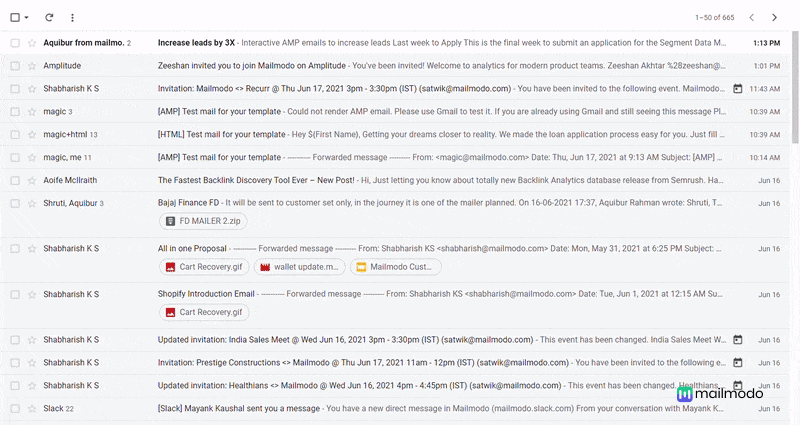Viewport: 800px width, 425px height.
Task: Click calendar icon on Prestige Constructions invitation
Action: pos(738,363)
